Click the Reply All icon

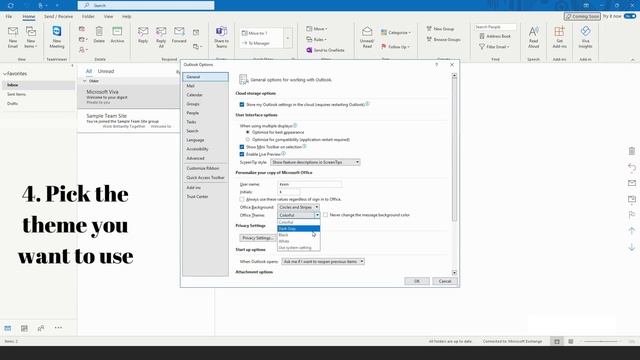pos(161,37)
